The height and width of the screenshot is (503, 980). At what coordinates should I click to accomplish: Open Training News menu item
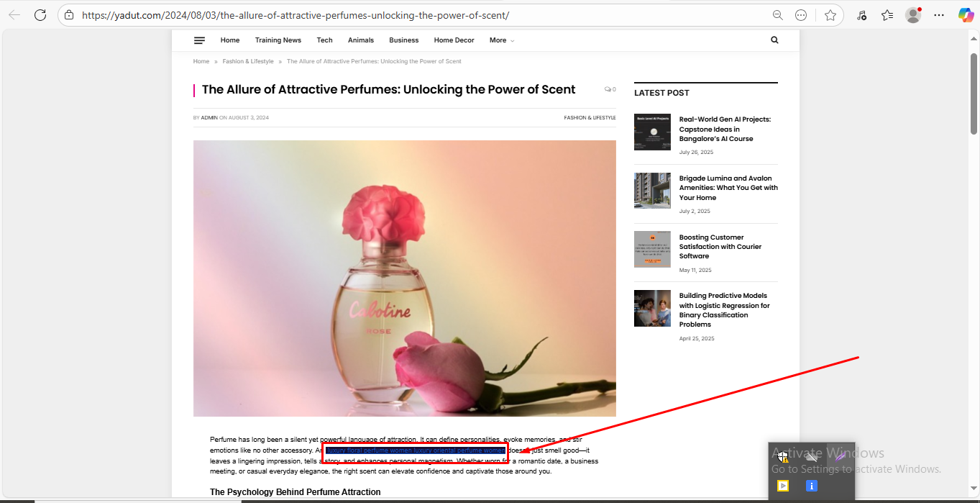tap(278, 40)
